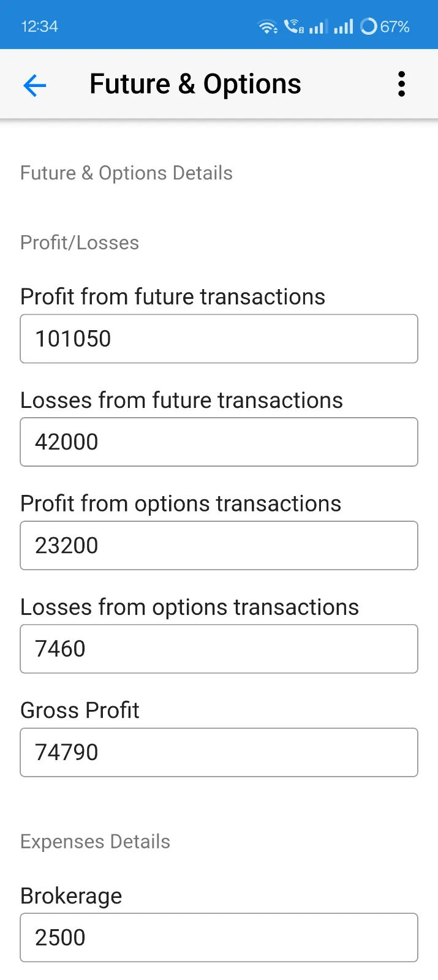
Task: Edit the Losses from future transactions field
Action: pos(219,442)
